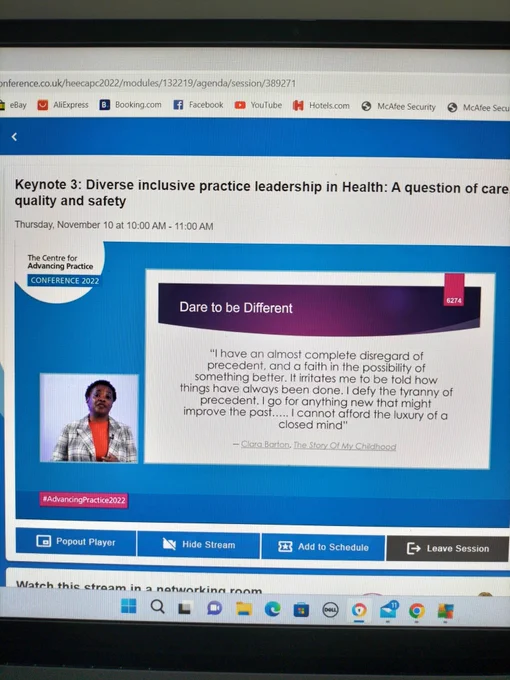
Task: Go back using the left chevron arrow
Action: pos(14,137)
